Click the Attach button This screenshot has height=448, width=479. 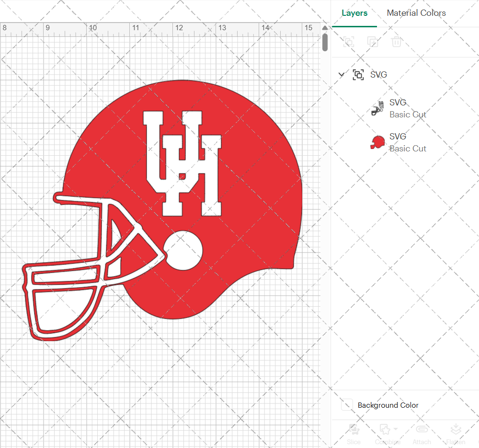click(x=422, y=434)
